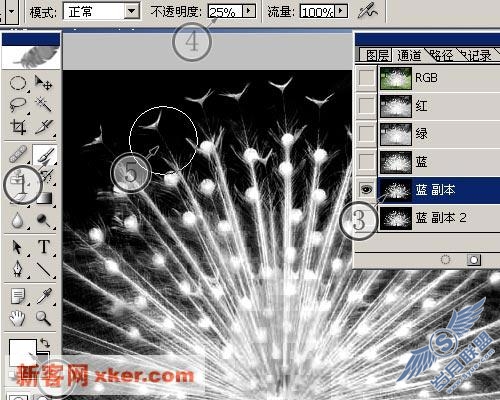Switch to the 路径 tab
Viewport: 500px width, 400px height.
pos(441,55)
